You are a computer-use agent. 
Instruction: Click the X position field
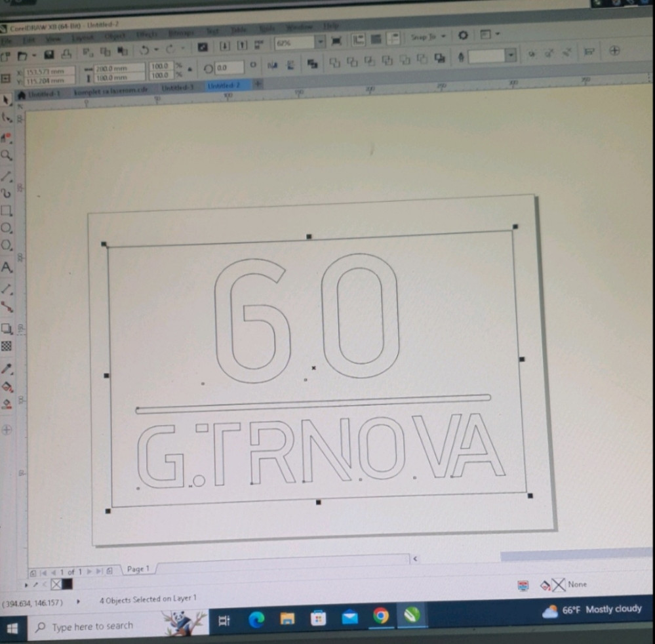click(50, 71)
